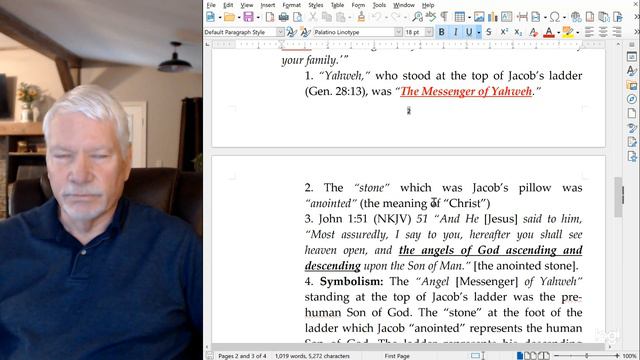Viewport: 640px width, 360px height.
Task: Expand the Underline style dropdown arrow
Action: pos(478,32)
